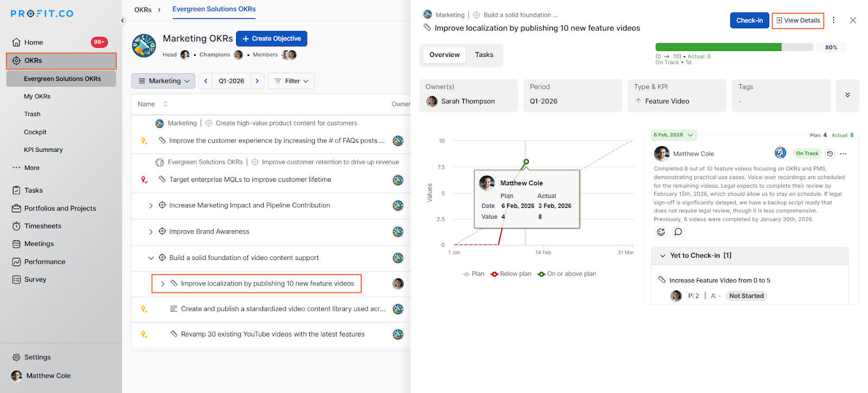868x393 pixels.
Task: Click the Not Started status badge
Action: (746, 296)
